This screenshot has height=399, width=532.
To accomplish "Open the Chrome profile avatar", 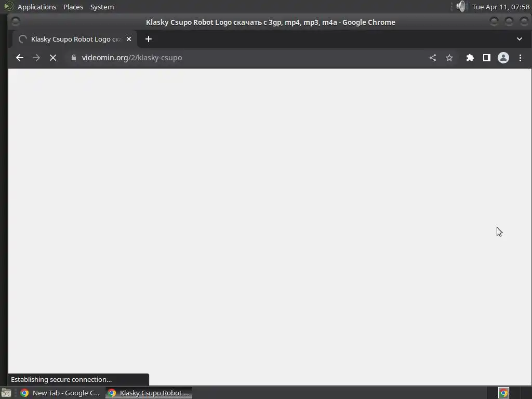I will [503, 58].
